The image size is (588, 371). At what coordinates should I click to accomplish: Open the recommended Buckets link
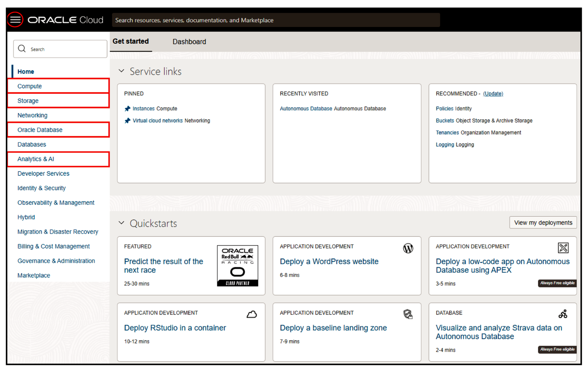pyautogui.click(x=445, y=121)
